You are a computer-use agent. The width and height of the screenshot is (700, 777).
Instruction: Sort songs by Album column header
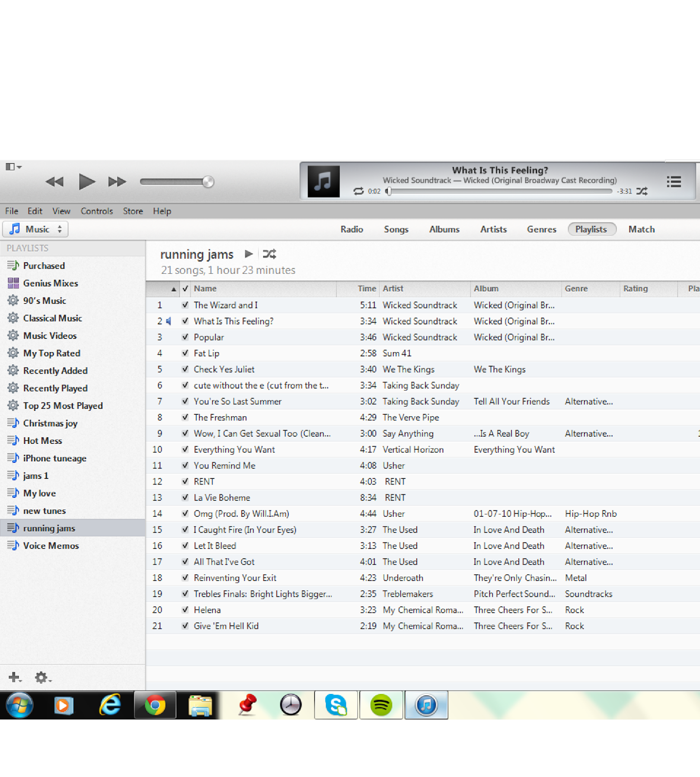pyautogui.click(x=516, y=288)
